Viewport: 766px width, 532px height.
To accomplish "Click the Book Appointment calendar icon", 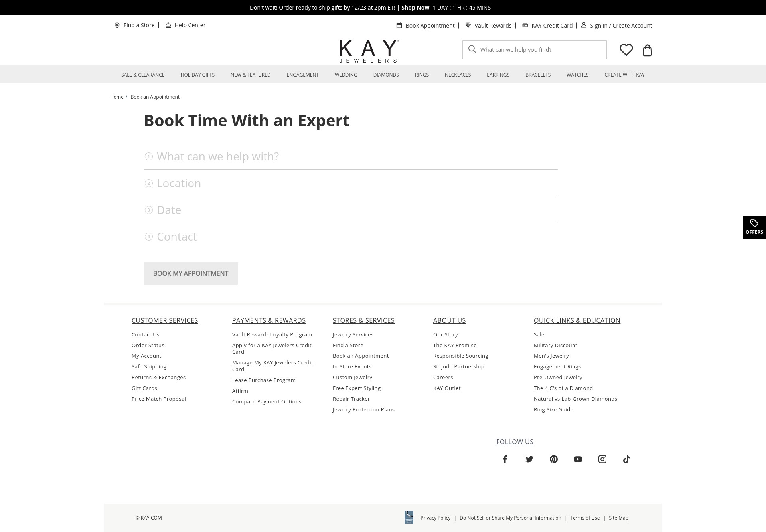I will [x=399, y=26].
